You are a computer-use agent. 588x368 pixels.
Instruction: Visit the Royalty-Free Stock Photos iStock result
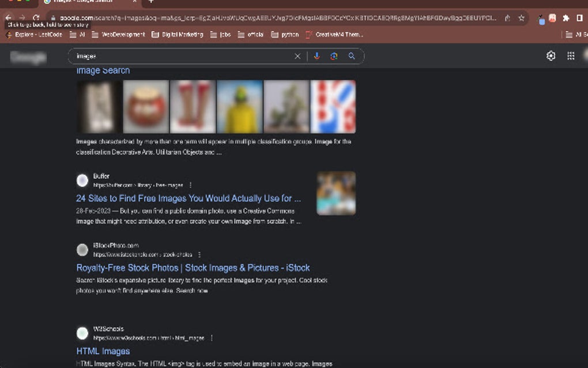[x=193, y=268]
